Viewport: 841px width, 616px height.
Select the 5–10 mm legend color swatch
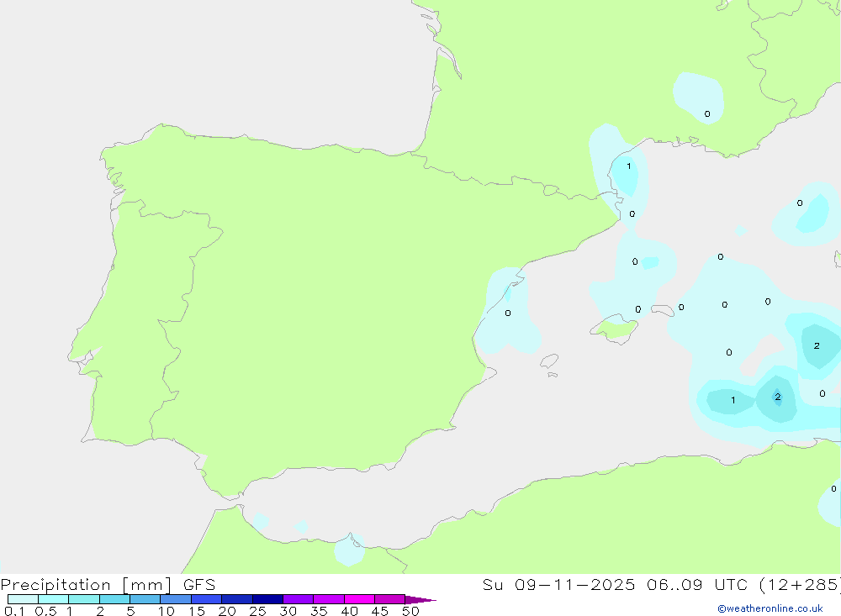click(x=145, y=599)
